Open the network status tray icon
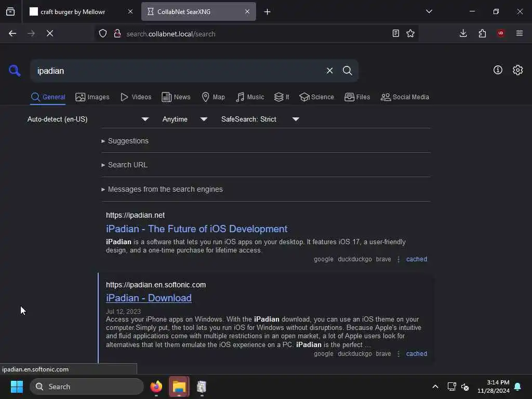The height and width of the screenshot is (399, 532). click(451, 387)
